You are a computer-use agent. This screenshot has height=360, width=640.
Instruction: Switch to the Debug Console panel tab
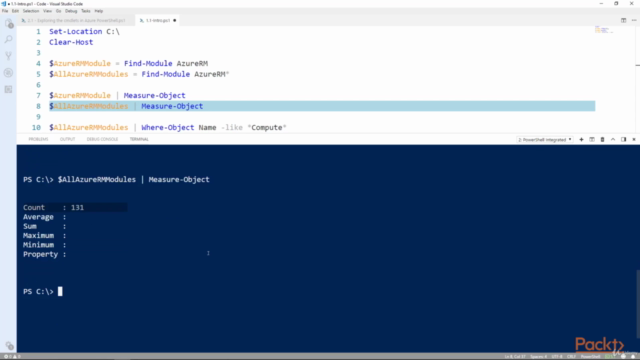coord(102,139)
